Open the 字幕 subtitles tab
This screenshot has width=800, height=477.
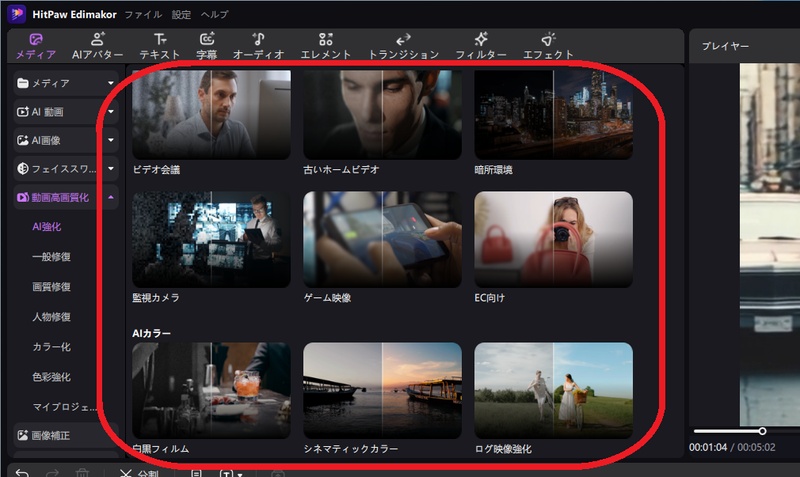(207, 46)
